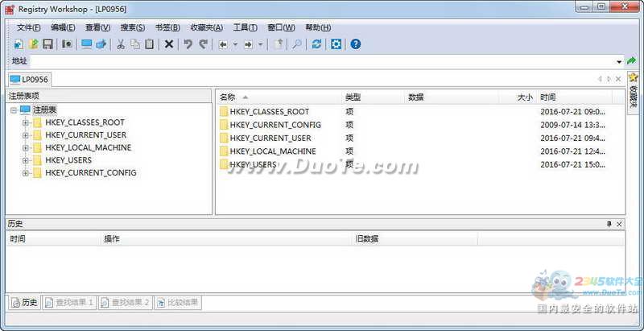The image size is (644, 331).
Task: Click the magnifier search icon
Action: coord(297,44)
